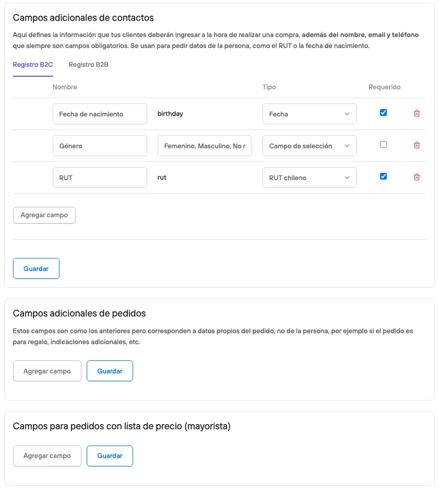Screen dimensions: 439x504
Task: Click the Requerido column header
Action: 384,87
